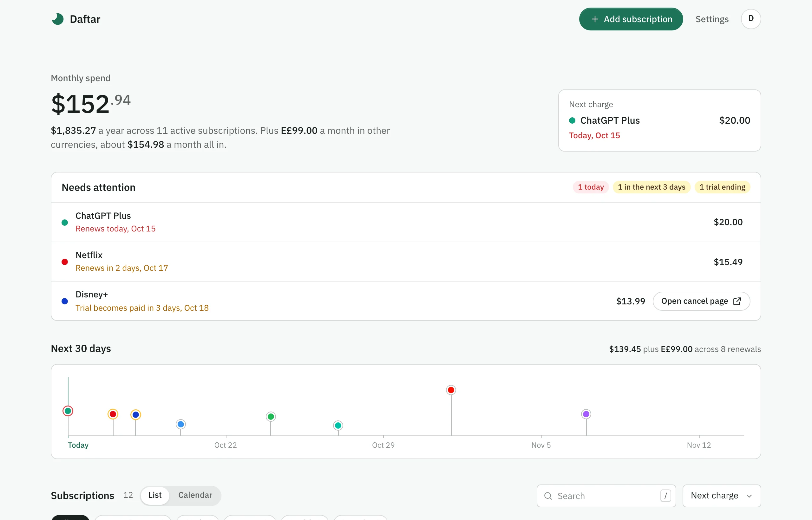Open the Netflix attention row
This screenshot has height=520, width=812.
pyautogui.click(x=406, y=262)
